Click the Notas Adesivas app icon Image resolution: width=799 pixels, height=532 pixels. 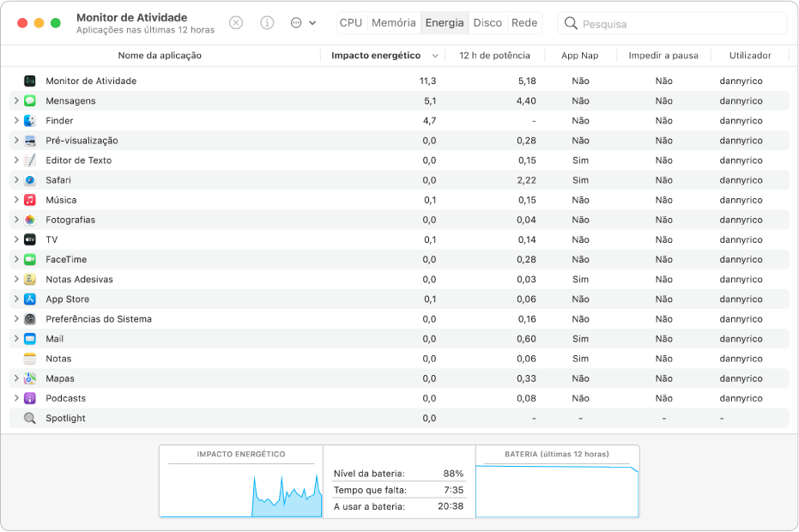(x=30, y=279)
